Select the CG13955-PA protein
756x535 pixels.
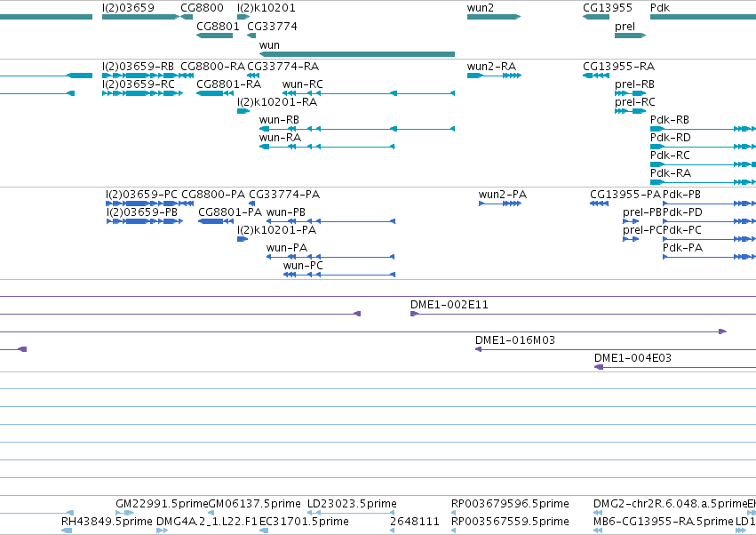point(600,204)
